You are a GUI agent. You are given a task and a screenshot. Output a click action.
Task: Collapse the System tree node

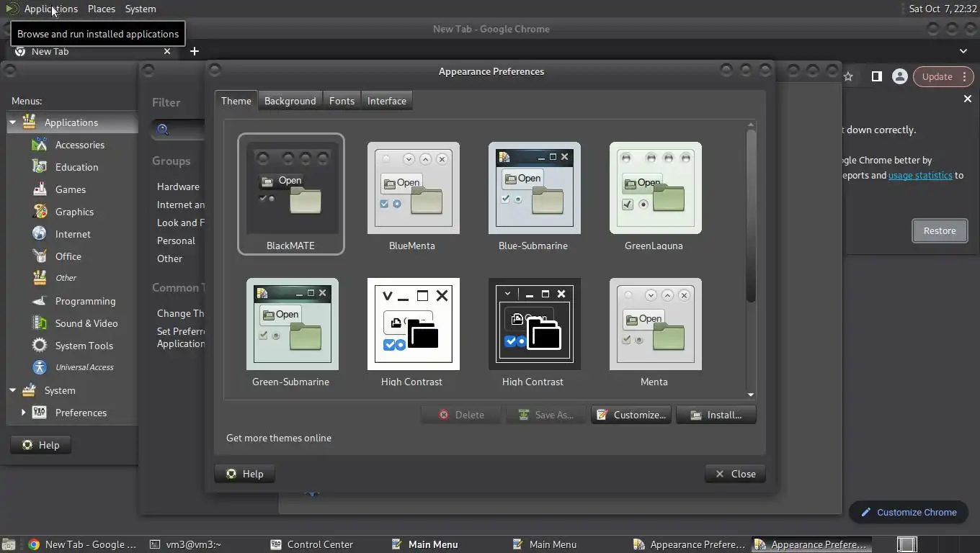coord(12,390)
